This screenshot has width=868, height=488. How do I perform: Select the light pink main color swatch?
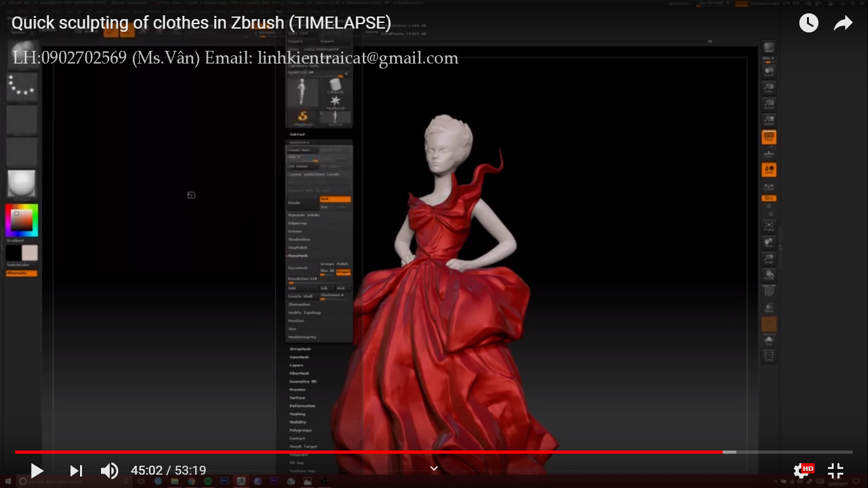tap(30, 253)
